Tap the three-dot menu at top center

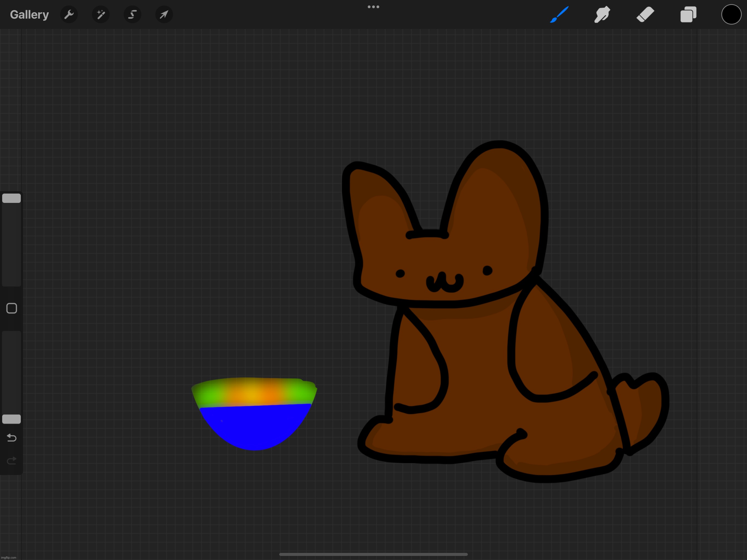[x=373, y=7]
